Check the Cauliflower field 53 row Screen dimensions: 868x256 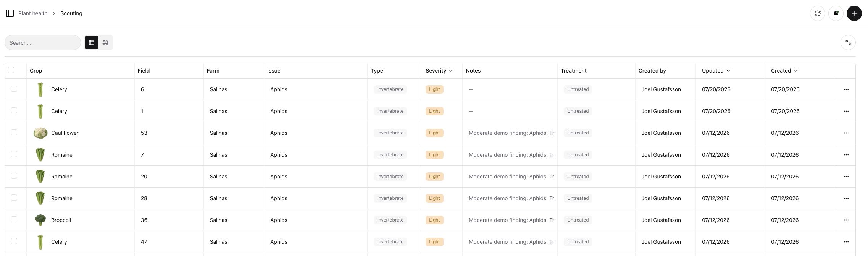[14, 132]
